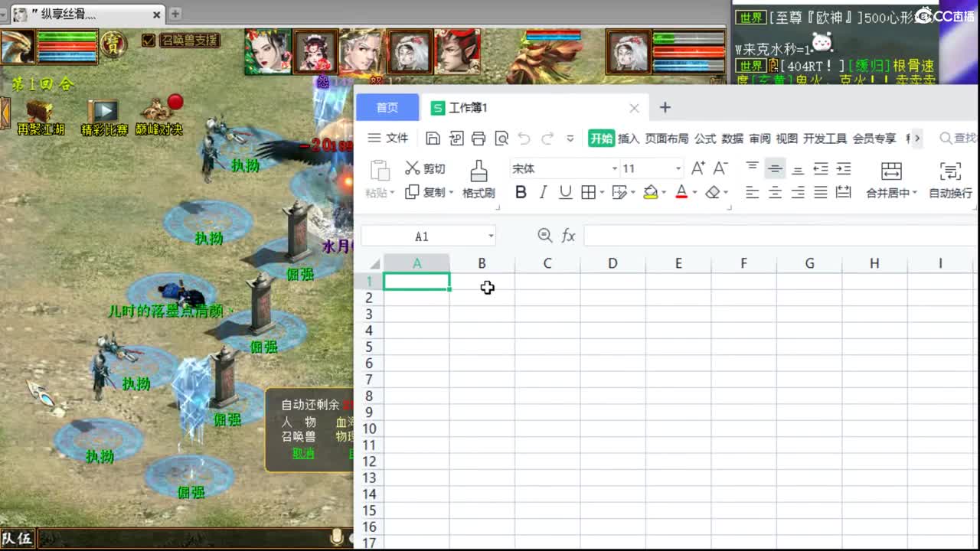
Task: Switch to the 插入 ribbon tab
Action: (629, 139)
